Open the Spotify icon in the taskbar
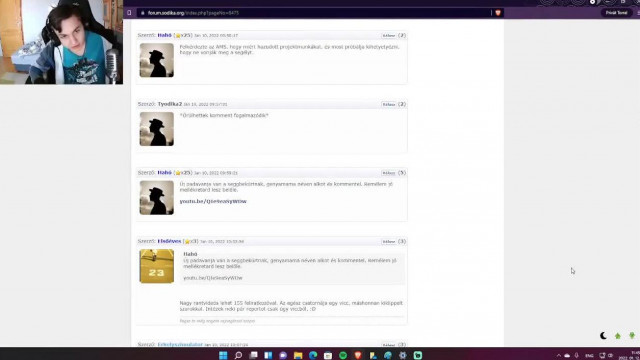This screenshot has width=640, height=360. pos(343,355)
